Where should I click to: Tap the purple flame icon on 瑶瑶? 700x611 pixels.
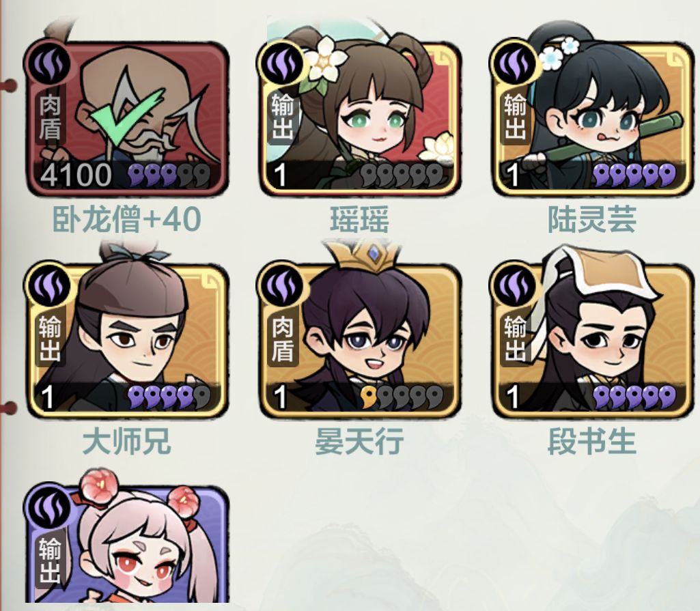(x=281, y=64)
